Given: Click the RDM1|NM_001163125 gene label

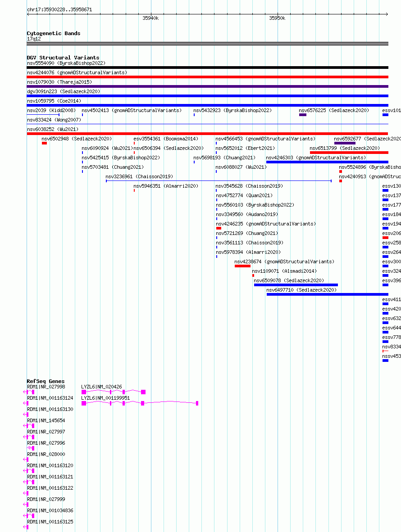Looking at the screenshot, I should [x=50, y=522].
